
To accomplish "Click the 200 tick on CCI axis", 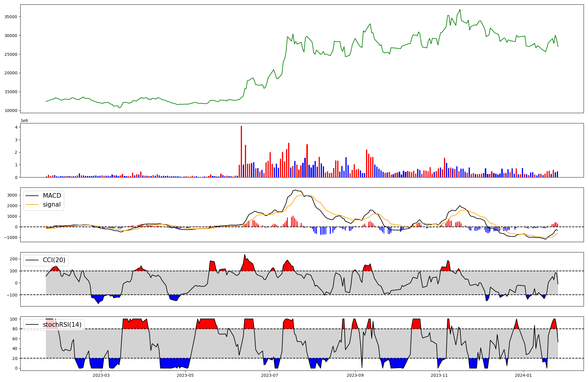I will tap(14, 259).
